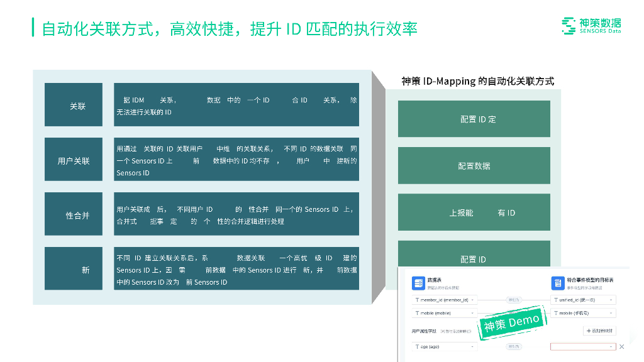Select the 关联 label box in the first row
This screenshot has height=362, width=644.
74,106
